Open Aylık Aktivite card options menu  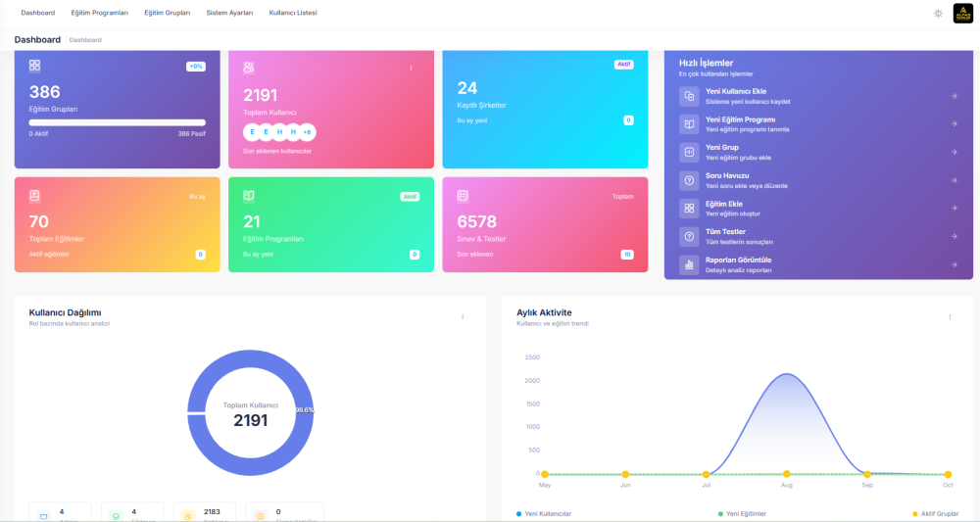pyautogui.click(x=950, y=316)
